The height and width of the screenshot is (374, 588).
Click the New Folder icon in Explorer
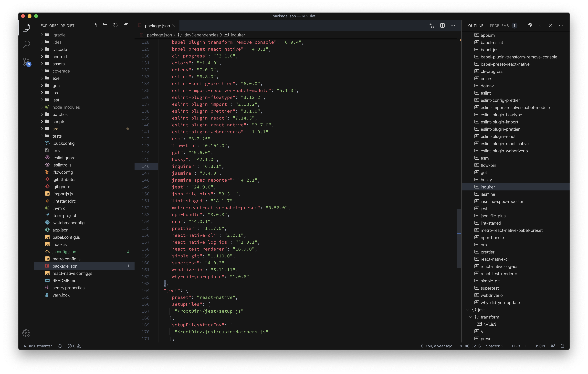coord(105,25)
